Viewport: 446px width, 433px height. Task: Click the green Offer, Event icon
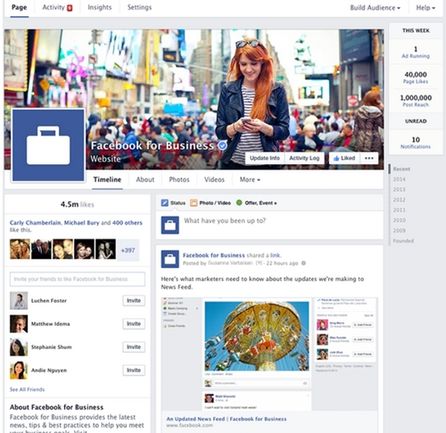(239, 202)
